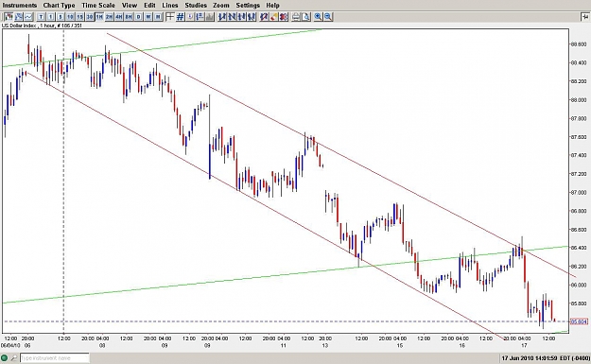591x364 pixels.
Task: Open the View menu
Action: 130,6
